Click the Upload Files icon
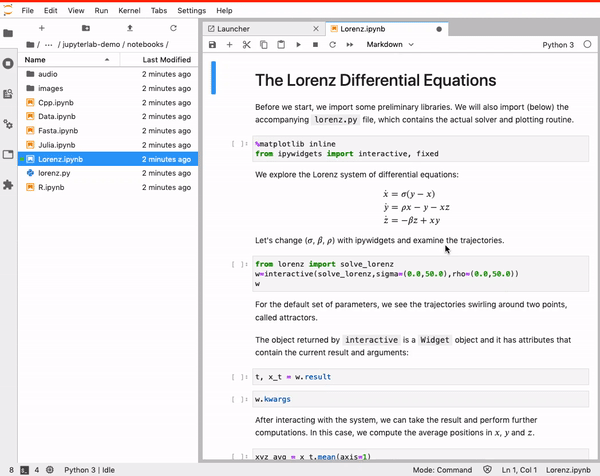600x476 pixels. pos(130,28)
